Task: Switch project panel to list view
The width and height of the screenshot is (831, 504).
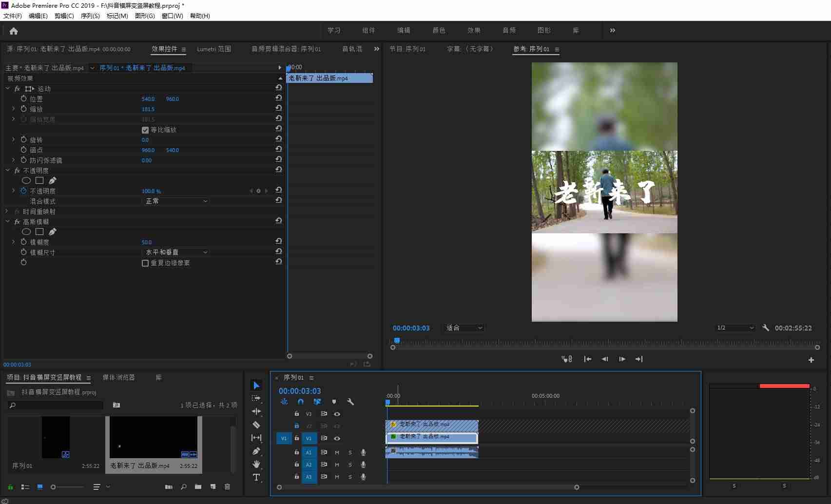Action: 25,486
